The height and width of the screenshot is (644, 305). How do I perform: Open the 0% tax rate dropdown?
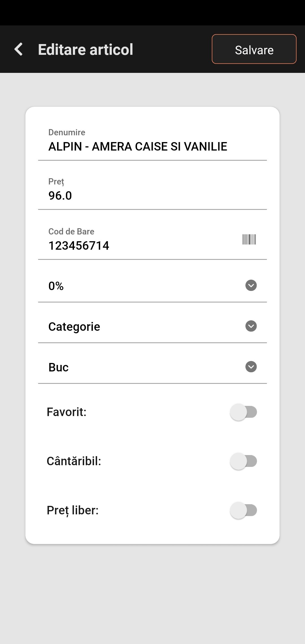click(141, 286)
